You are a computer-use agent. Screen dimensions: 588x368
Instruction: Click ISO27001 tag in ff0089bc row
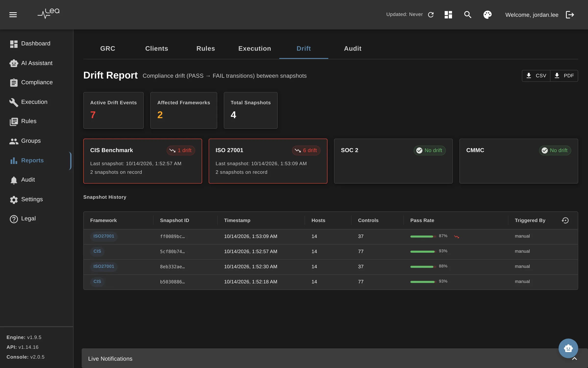click(104, 236)
